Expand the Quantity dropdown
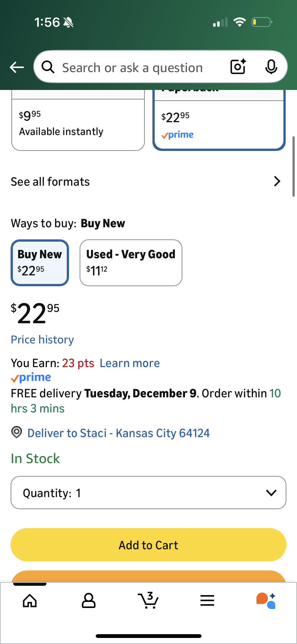The width and height of the screenshot is (297, 644). coord(148,493)
